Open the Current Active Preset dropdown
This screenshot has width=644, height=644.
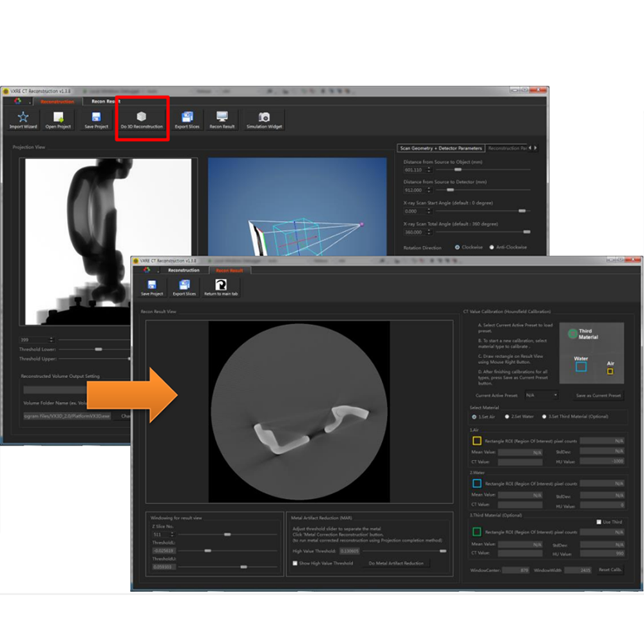point(541,395)
